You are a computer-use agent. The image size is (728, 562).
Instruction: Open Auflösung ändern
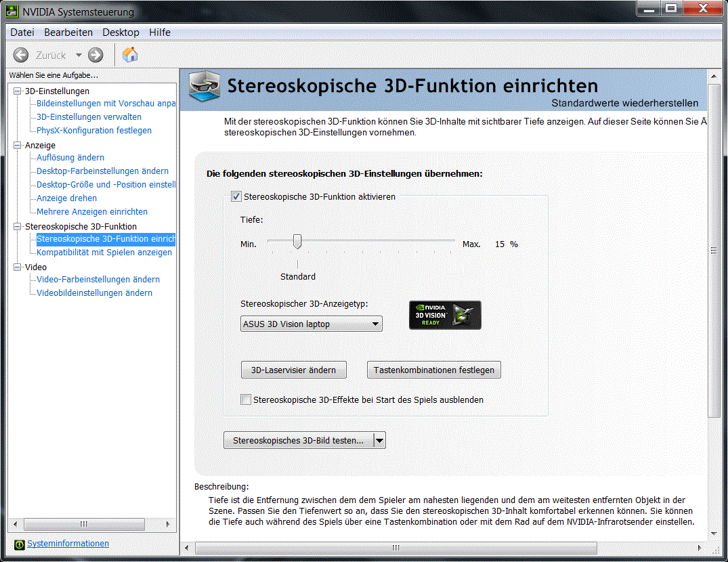(x=70, y=157)
